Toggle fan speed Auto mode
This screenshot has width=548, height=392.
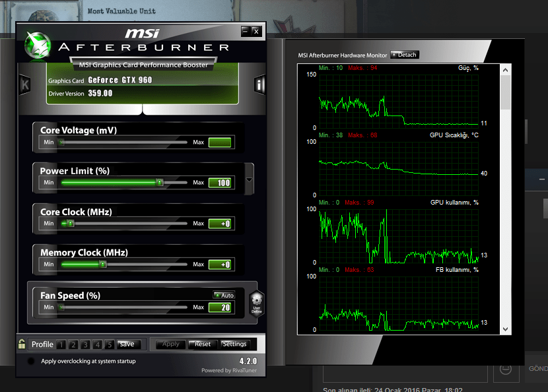click(224, 295)
